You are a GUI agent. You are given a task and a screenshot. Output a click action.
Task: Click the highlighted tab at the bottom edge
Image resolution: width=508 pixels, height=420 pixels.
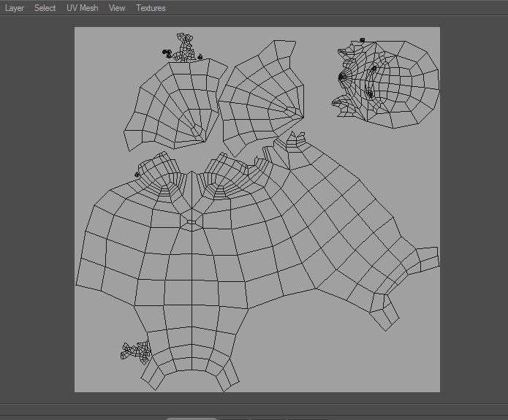click(192, 418)
